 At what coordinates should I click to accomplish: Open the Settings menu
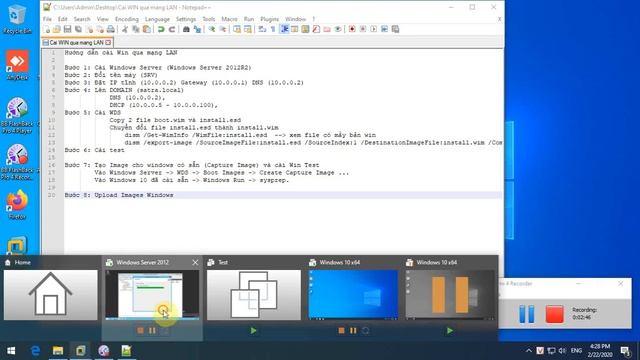(x=186, y=19)
